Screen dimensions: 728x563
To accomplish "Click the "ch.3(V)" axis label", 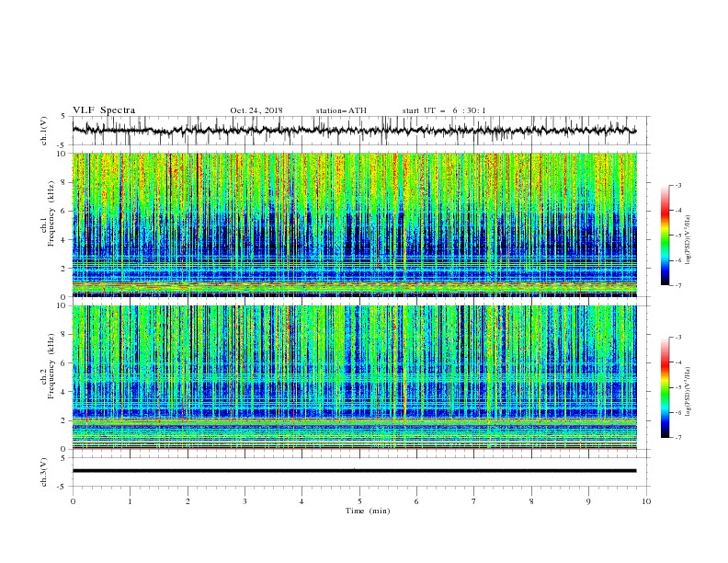I will (x=44, y=472).
